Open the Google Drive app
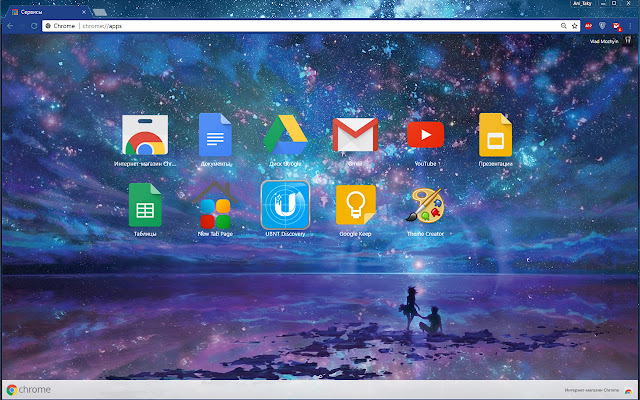 tap(285, 135)
